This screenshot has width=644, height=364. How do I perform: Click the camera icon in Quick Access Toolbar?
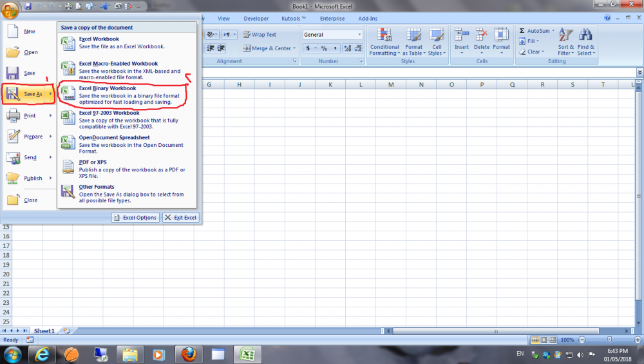point(118,6)
